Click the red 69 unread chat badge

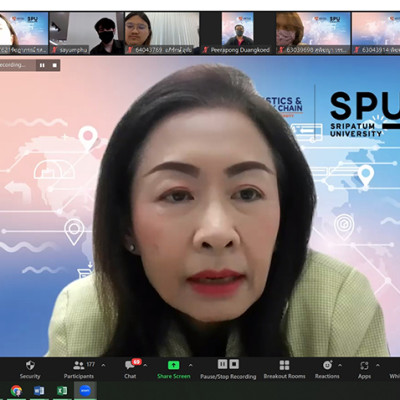click(x=136, y=362)
